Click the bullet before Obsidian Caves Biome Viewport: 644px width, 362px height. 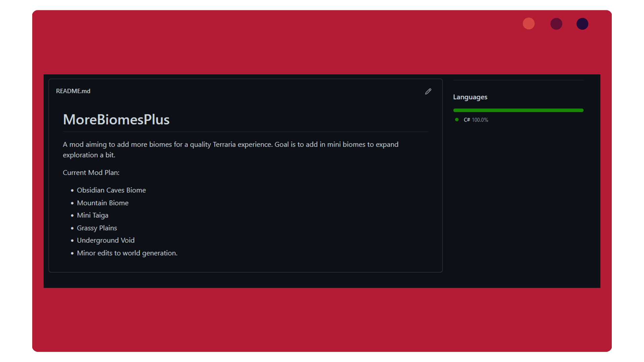pyautogui.click(x=72, y=190)
